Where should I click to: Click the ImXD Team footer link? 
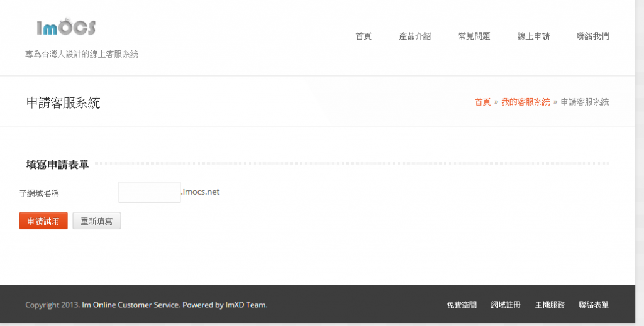[x=245, y=305]
